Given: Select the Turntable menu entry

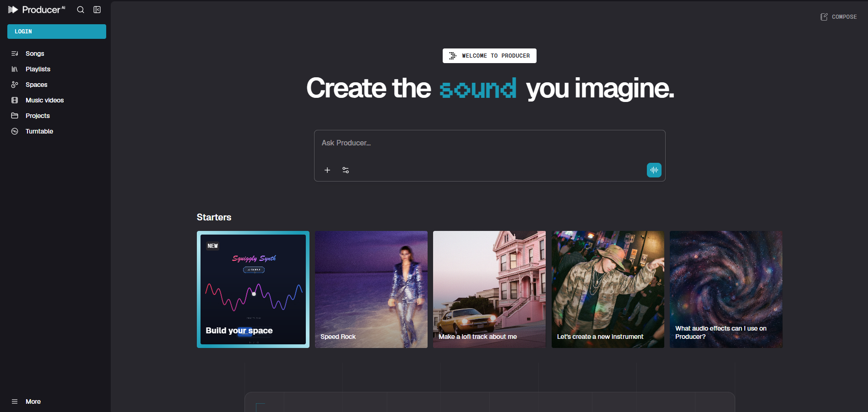Looking at the screenshot, I should [39, 131].
